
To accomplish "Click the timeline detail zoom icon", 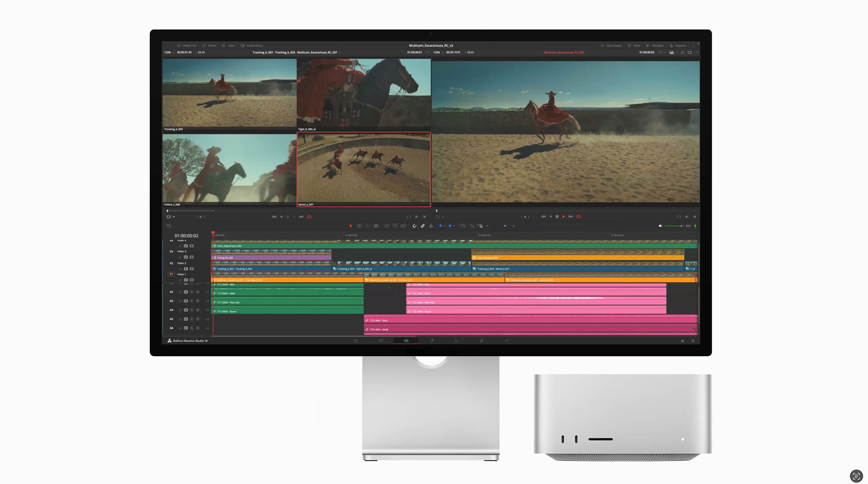I will point(472,226).
